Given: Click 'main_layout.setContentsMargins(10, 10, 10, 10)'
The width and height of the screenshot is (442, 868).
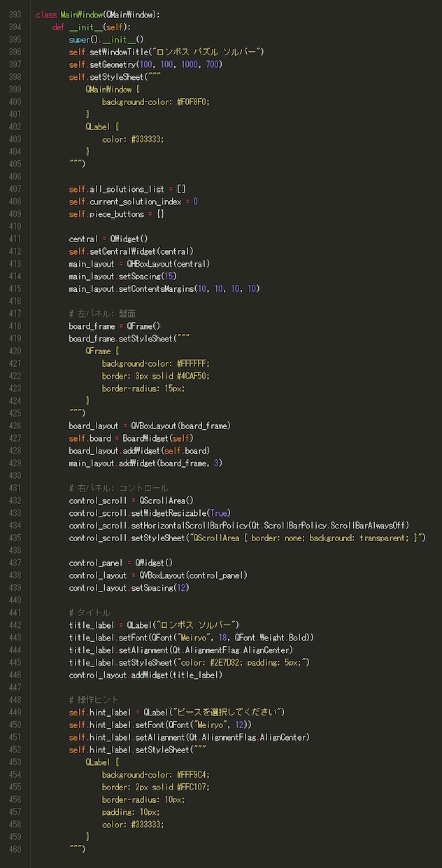Looking at the screenshot, I should click(164, 288).
